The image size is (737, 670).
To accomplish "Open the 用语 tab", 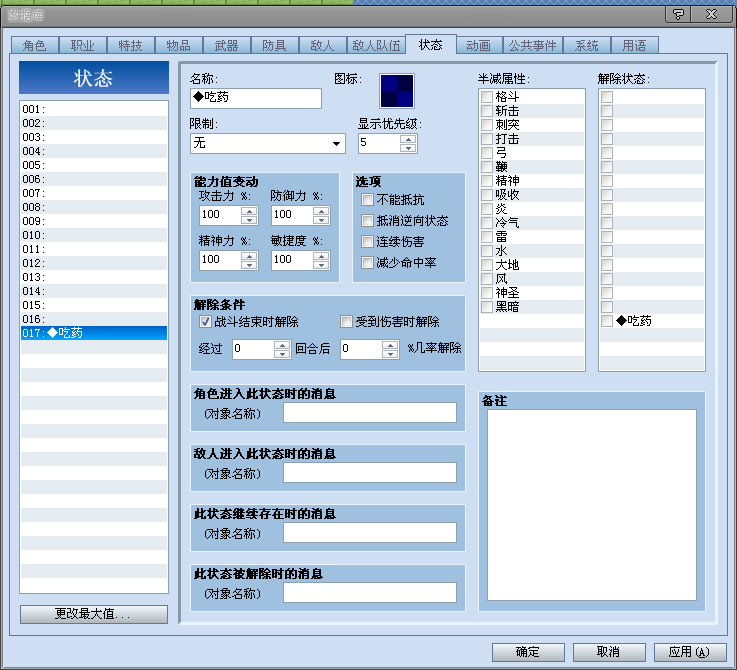I will [x=635, y=45].
